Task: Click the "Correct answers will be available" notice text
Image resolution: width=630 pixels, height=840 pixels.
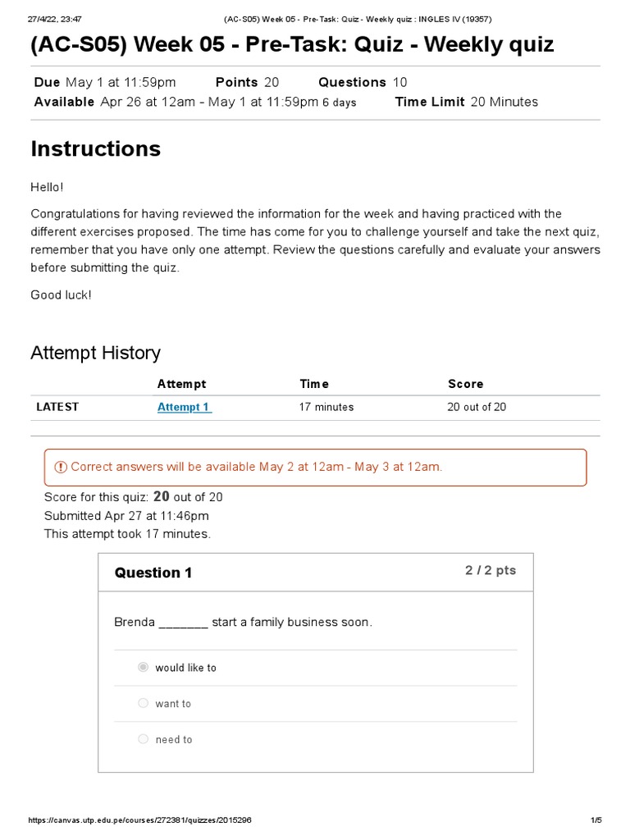Action: (256, 467)
